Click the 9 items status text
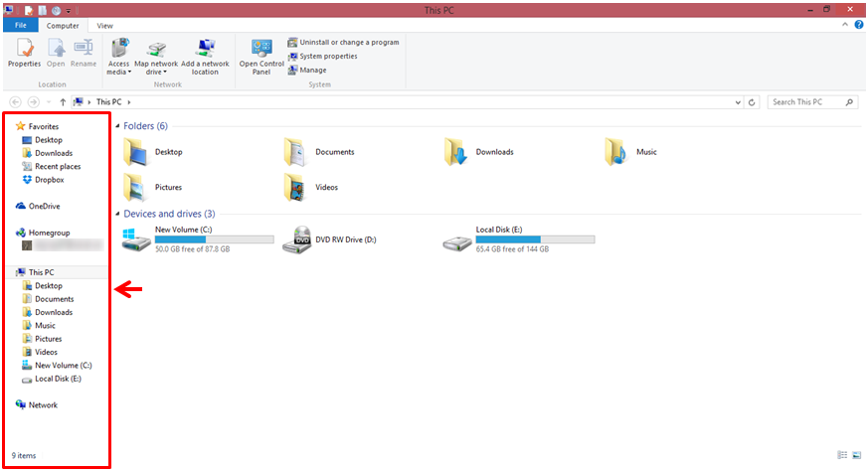868x471 pixels. [x=24, y=455]
